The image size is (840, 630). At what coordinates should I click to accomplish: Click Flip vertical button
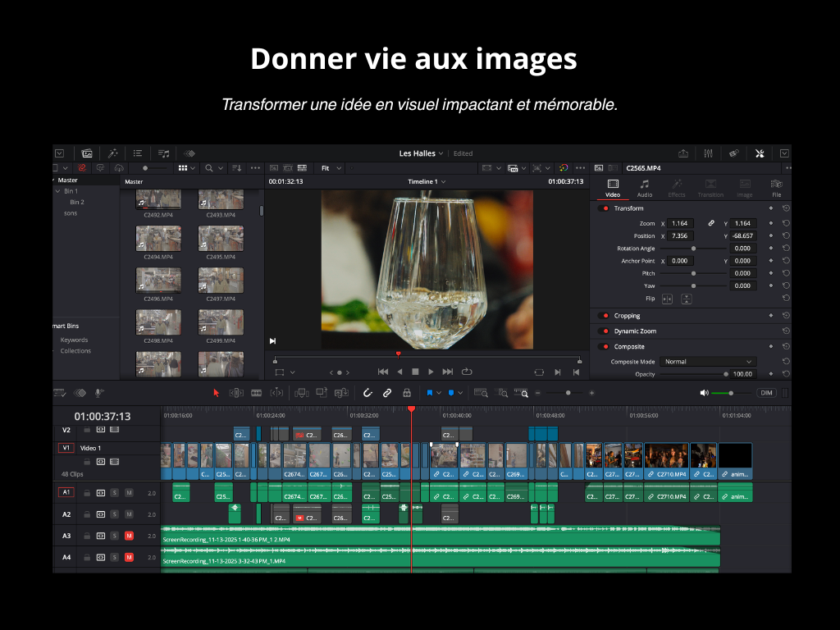pos(687,299)
